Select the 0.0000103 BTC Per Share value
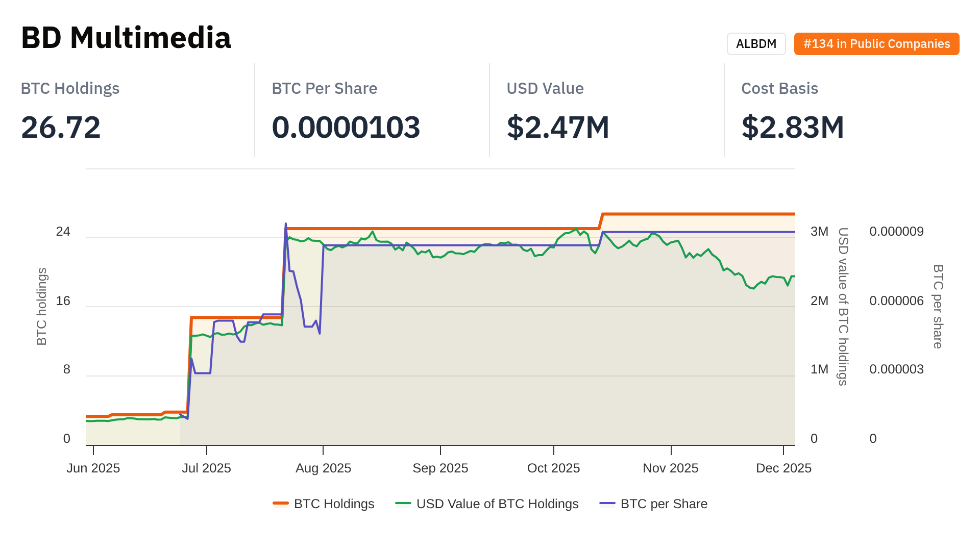980x551 pixels. (346, 127)
